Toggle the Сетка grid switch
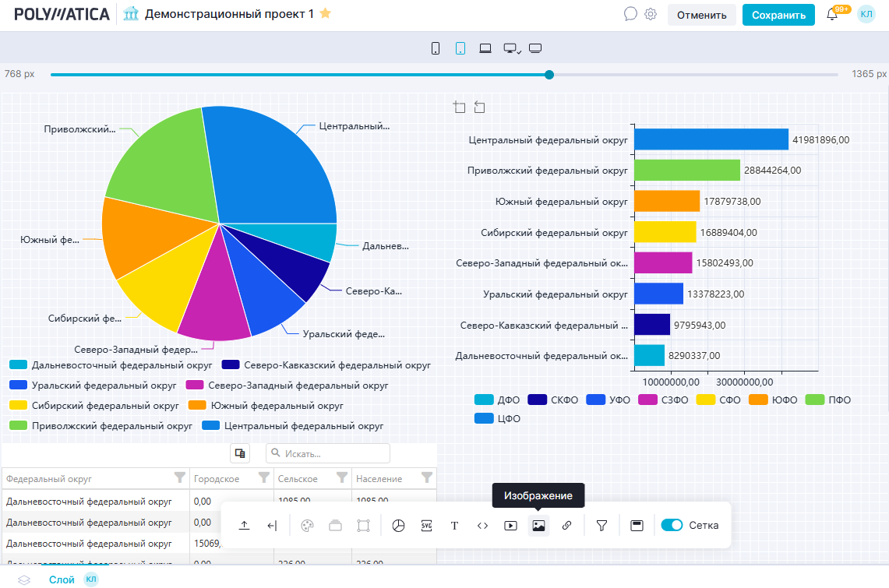Viewport: 889px width, 588px height. pyautogui.click(x=672, y=526)
